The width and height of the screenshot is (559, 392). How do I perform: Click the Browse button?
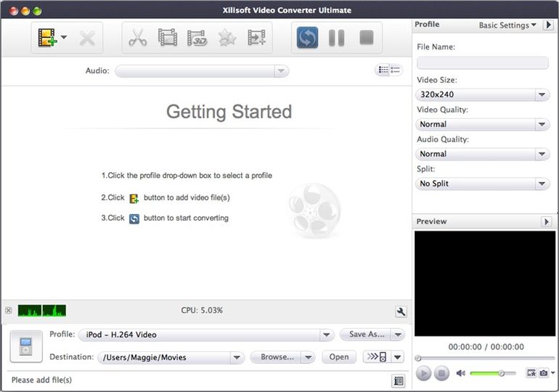[x=277, y=356]
